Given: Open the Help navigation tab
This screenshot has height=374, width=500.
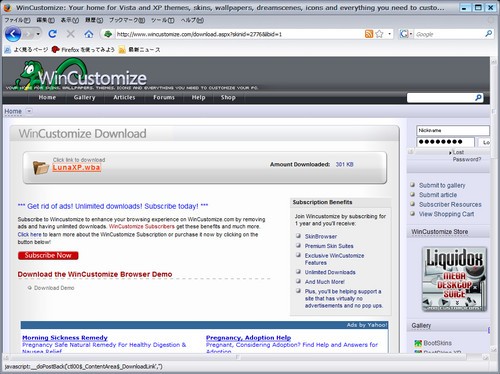Looking at the screenshot, I should (x=198, y=97).
